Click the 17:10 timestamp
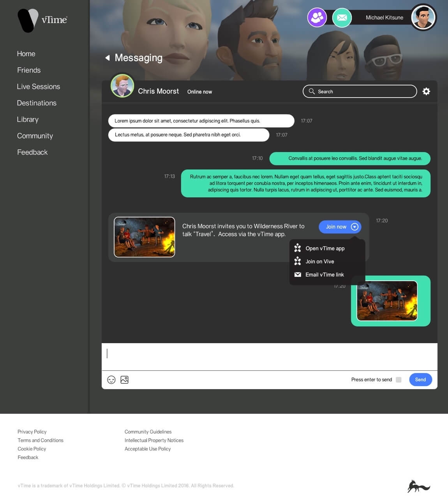Image resolution: width=448 pixels, height=503 pixels. point(258,158)
